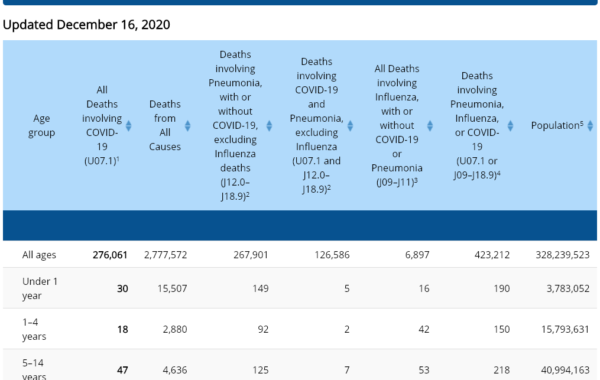Sort by Pneumonia, Influenza, or COVID-19 column

coord(510,126)
